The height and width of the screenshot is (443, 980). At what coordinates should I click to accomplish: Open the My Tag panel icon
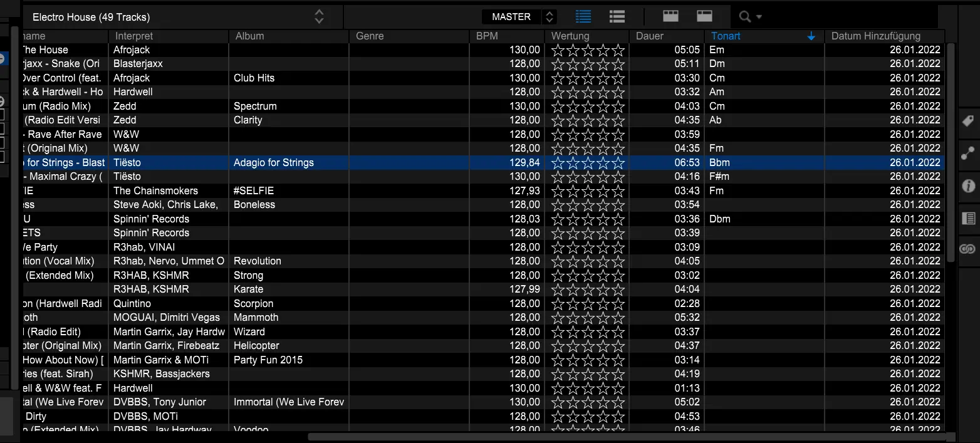click(967, 121)
